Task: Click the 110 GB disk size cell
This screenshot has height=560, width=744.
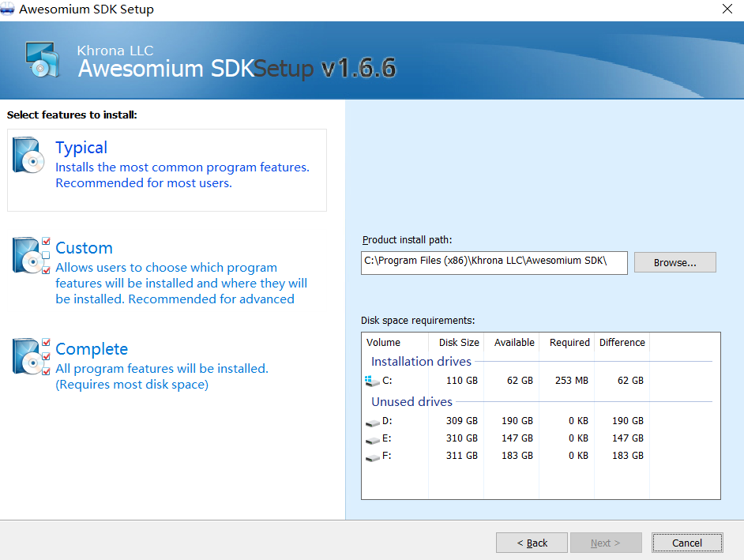Action: coord(462,381)
